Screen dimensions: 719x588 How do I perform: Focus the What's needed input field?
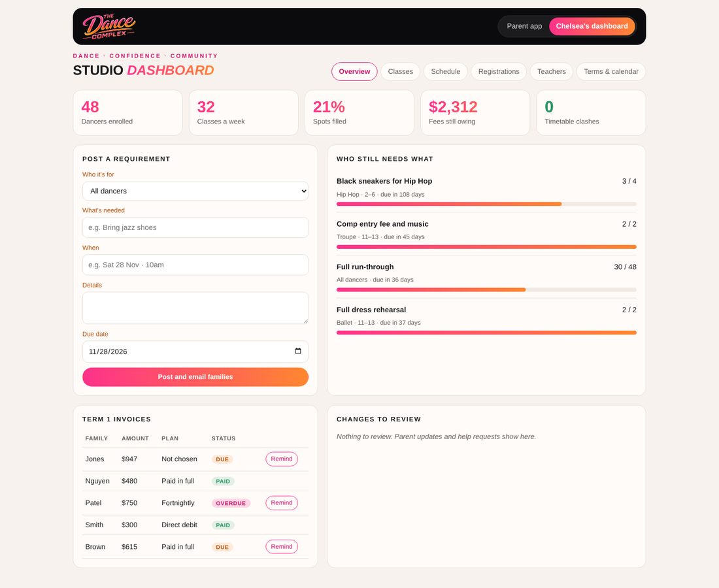pos(195,227)
